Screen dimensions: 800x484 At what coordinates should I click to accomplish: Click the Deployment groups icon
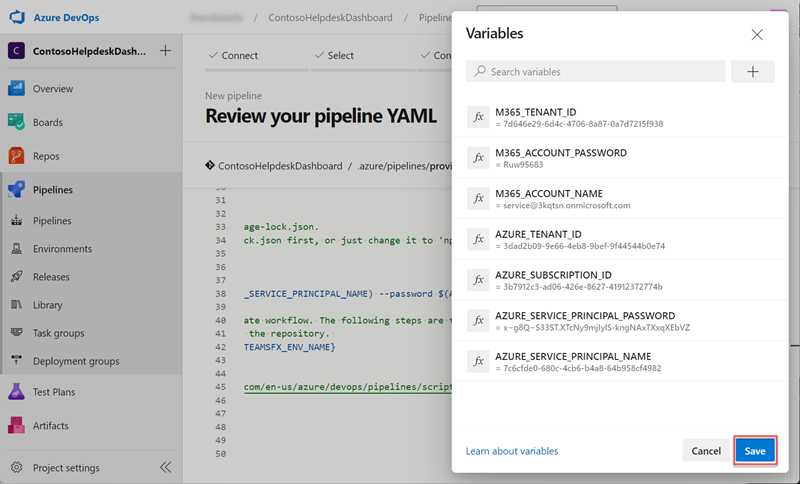16,361
